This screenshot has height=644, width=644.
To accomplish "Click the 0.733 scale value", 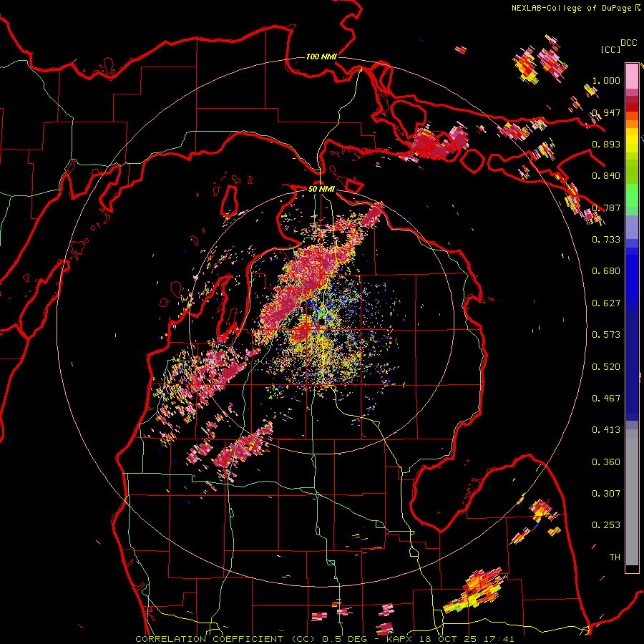I will point(606,240).
